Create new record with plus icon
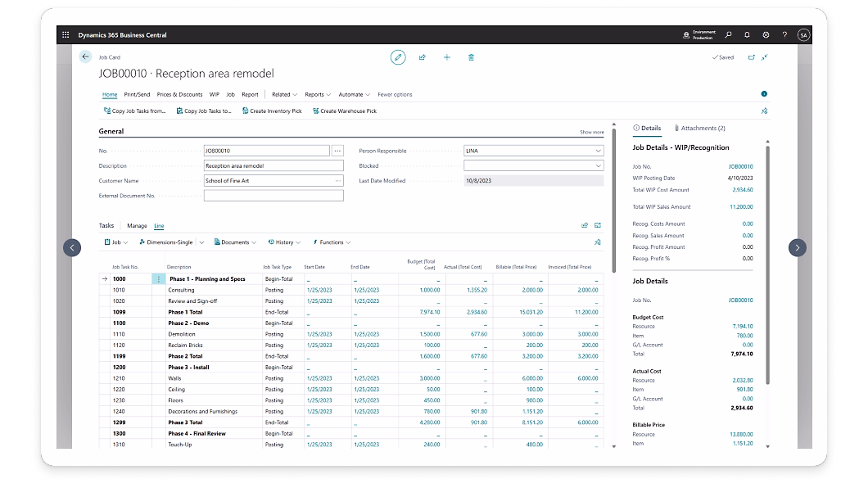Viewport: 868px width, 488px height. [x=447, y=57]
